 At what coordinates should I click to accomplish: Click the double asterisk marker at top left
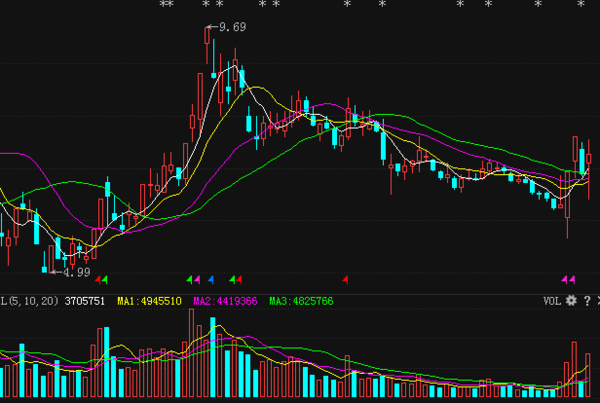[166, 4]
